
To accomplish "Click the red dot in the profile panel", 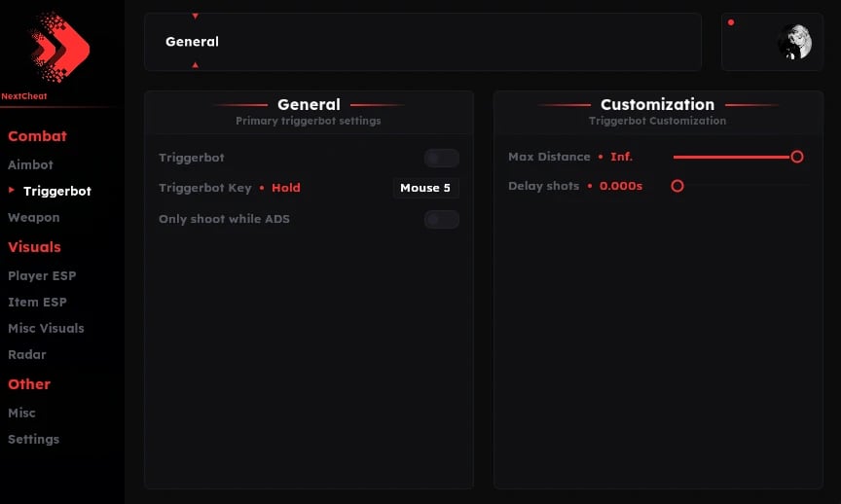I will (731, 22).
